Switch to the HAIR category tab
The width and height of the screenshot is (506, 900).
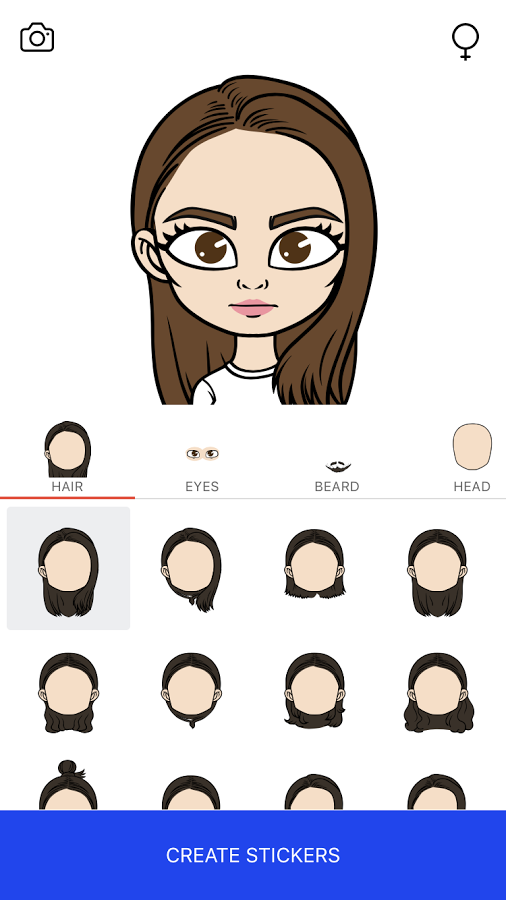[x=68, y=457]
